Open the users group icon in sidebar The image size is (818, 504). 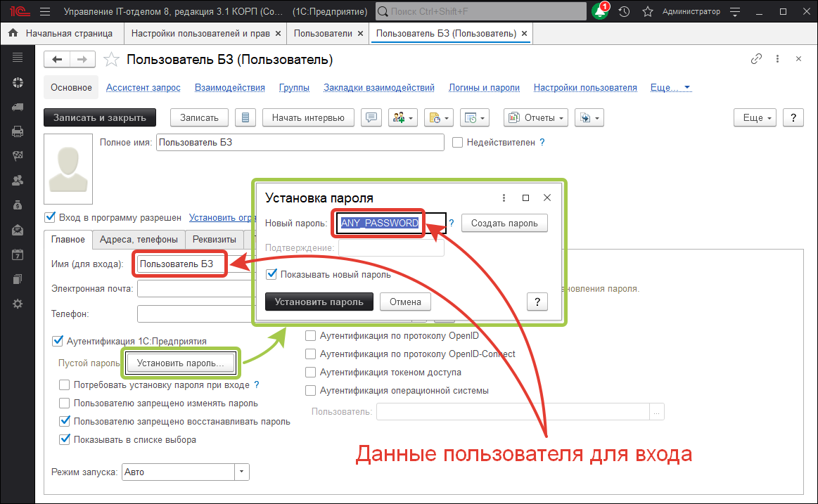pyautogui.click(x=18, y=180)
